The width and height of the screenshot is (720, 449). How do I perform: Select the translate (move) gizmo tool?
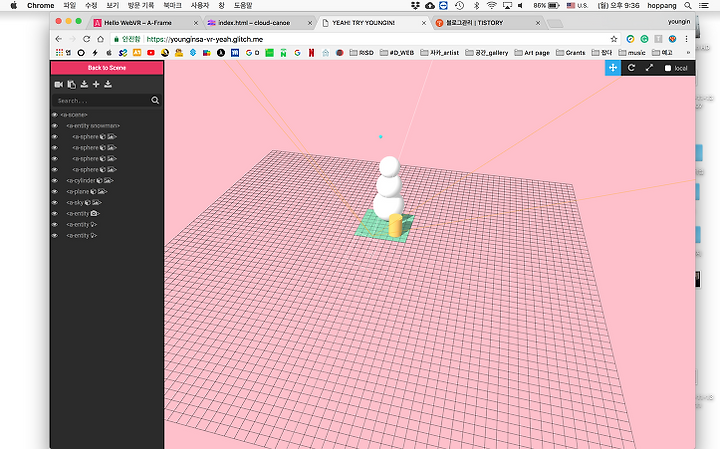[x=613, y=68]
